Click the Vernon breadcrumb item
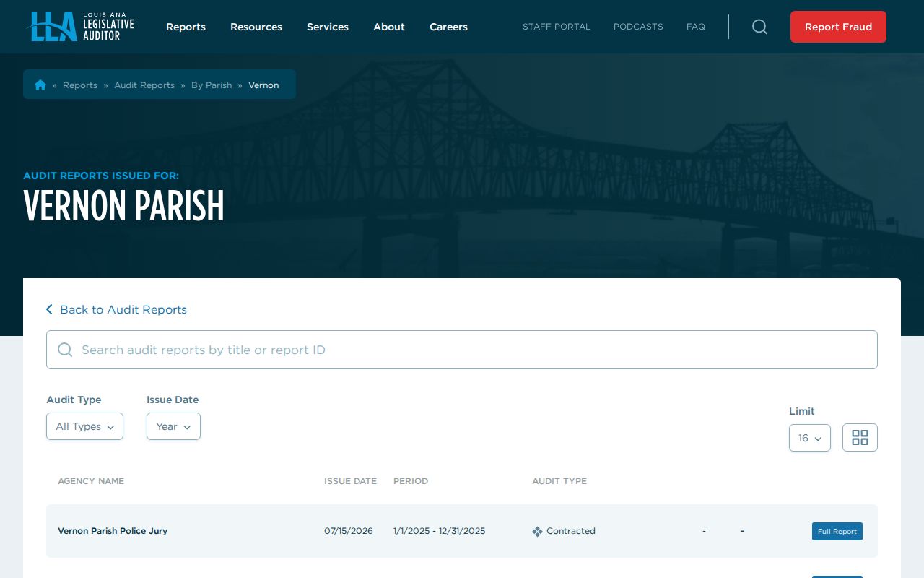 pyautogui.click(x=263, y=85)
